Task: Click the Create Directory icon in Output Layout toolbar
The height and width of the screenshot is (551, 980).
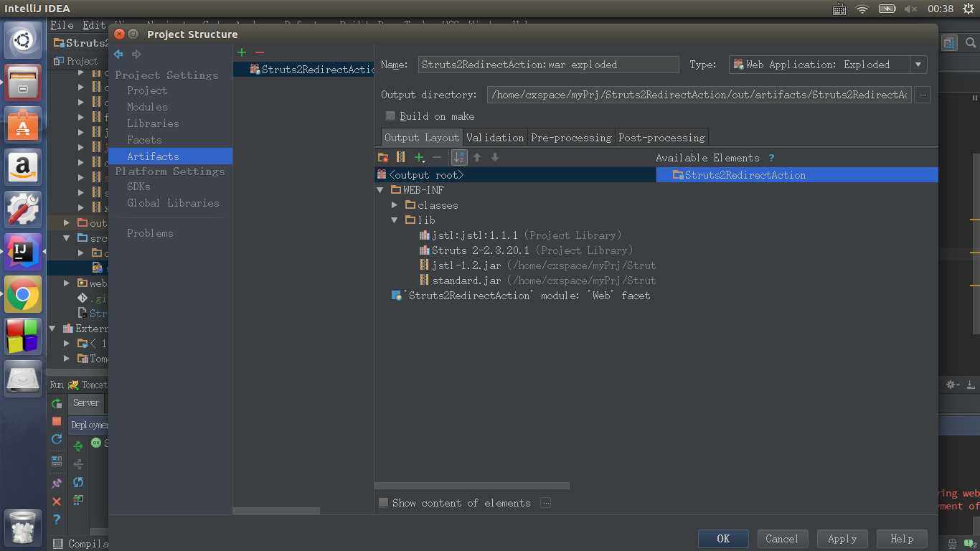Action: click(383, 157)
